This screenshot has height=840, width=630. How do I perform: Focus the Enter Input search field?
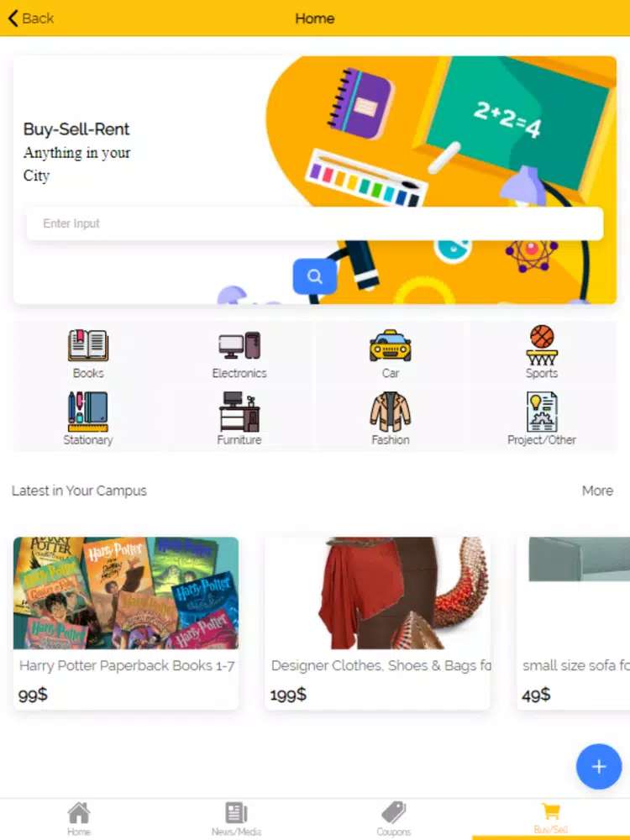(315, 223)
